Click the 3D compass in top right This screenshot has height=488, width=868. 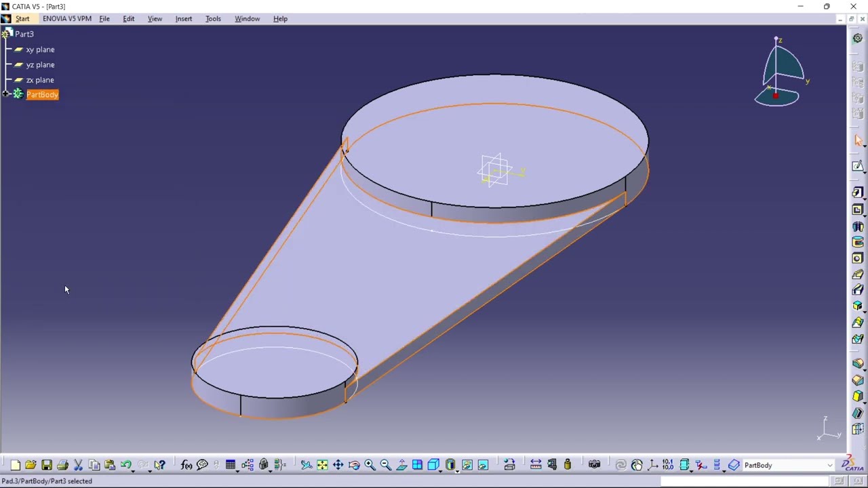tap(781, 72)
